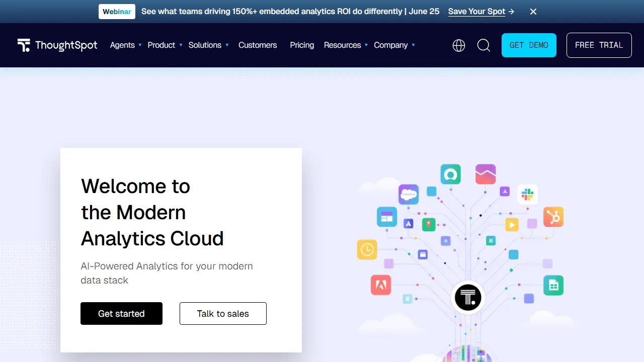Expand the Agents menu
Image resolution: width=644 pixels, height=362 pixels.
(x=126, y=45)
